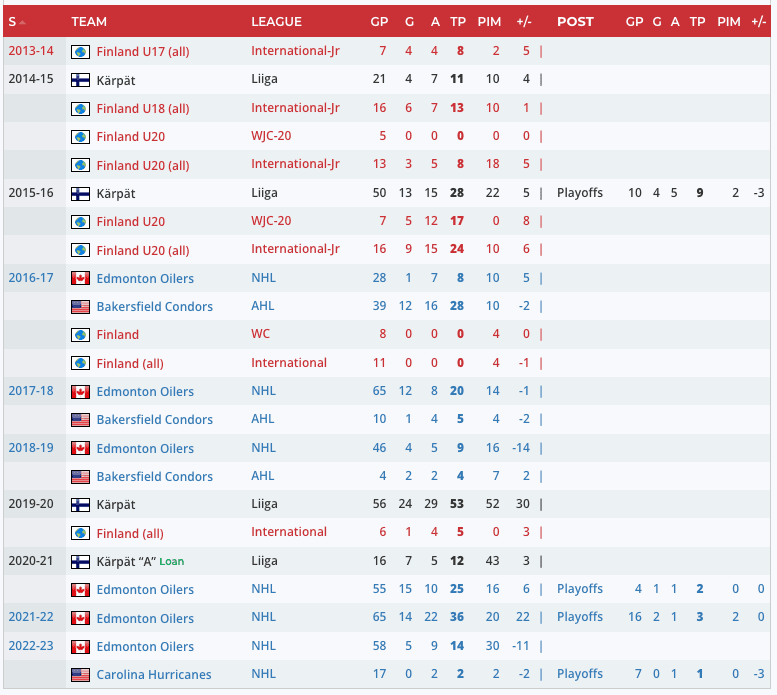Click the Canadian flag in the 2018-19 Oilers row

tap(81, 448)
